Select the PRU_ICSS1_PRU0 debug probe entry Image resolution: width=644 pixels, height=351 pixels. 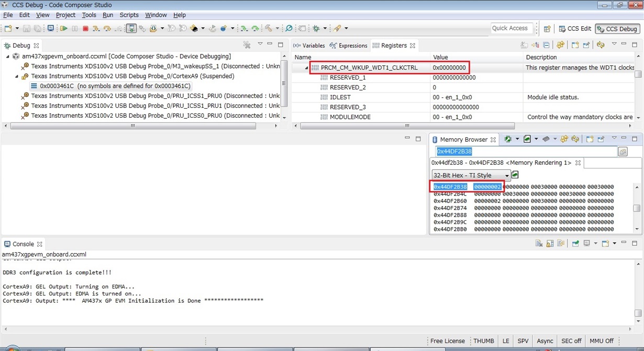151,96
